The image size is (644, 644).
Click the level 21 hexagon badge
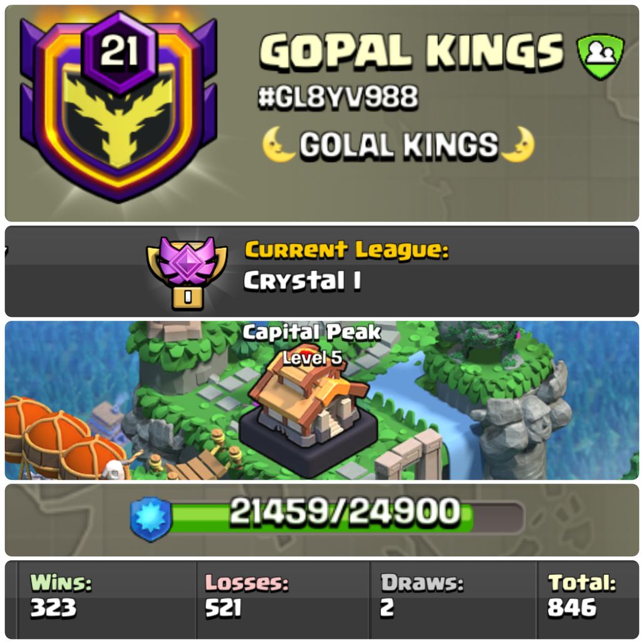point(119,51)
